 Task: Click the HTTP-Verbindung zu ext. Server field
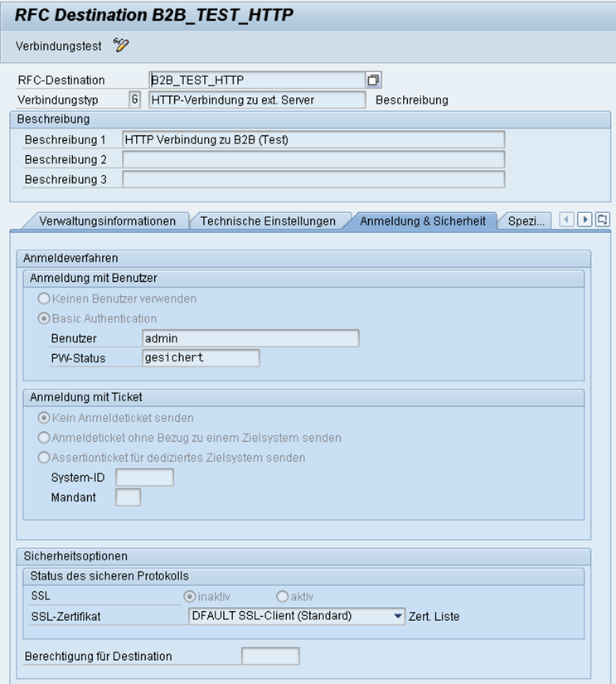point(257,99)
